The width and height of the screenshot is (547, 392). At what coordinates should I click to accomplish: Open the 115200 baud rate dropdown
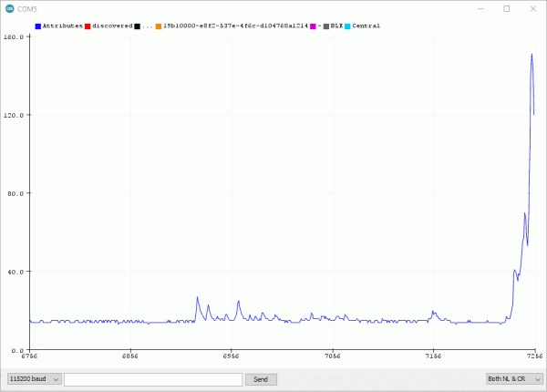click(35, 378)
